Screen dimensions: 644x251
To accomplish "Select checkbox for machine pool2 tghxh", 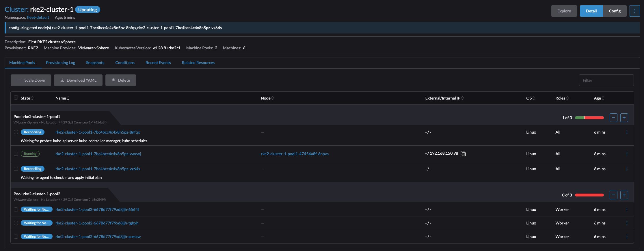I will pos(16,223).
